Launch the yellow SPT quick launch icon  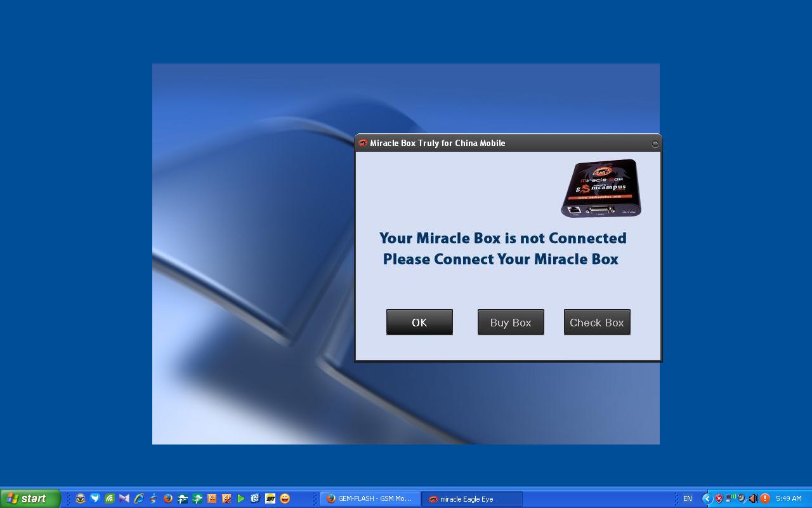click(270, 498)
